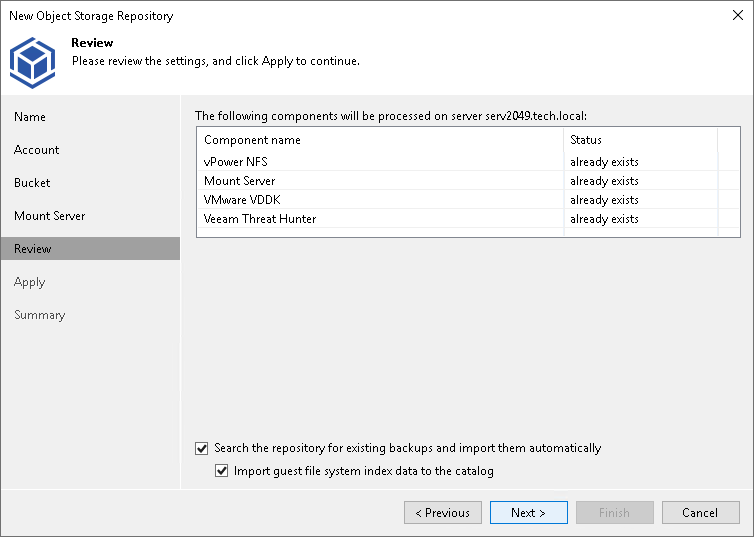Click status of VMware VDDK
754x537 pixels.
[x=604, y=200]
